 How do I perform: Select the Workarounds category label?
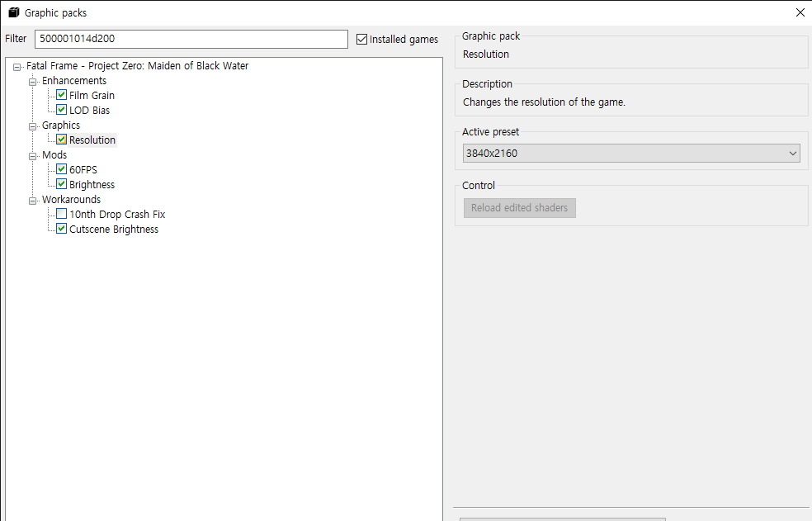coord(72,199)
